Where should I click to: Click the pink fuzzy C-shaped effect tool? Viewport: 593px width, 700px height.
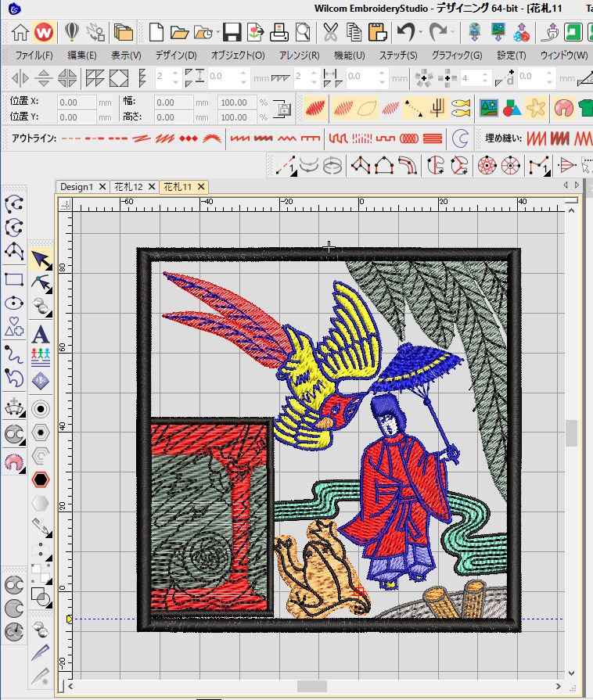click(14, 463)
